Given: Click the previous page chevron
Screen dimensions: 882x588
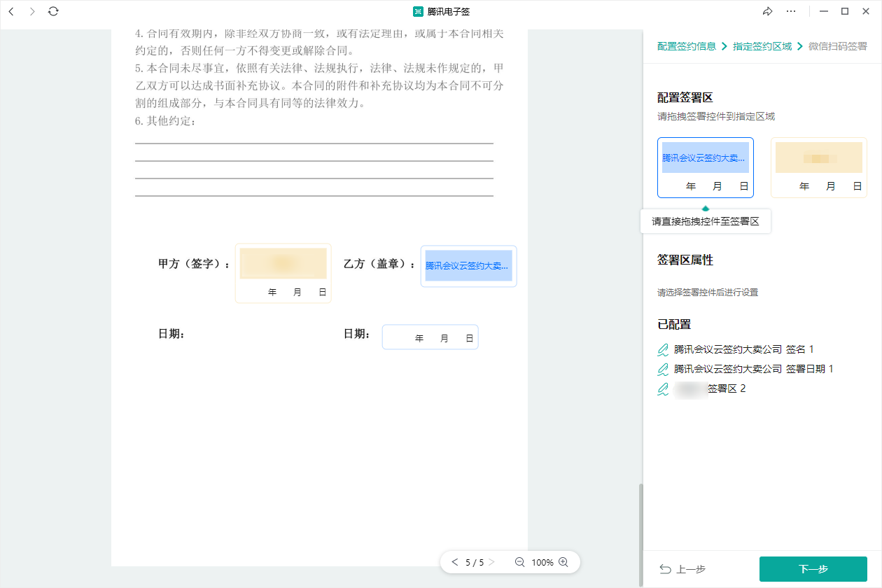Looking at the screenshot, I should tap(455, 561).
